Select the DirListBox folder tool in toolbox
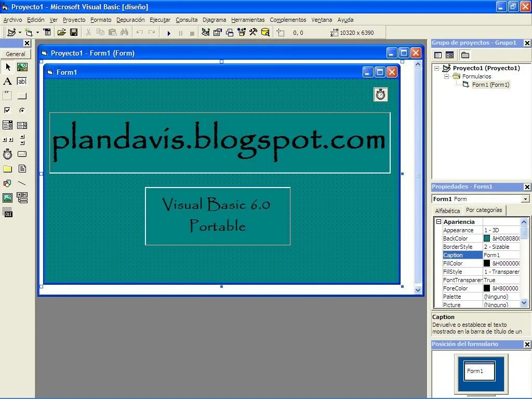The image size is (532, 399). 8,169
